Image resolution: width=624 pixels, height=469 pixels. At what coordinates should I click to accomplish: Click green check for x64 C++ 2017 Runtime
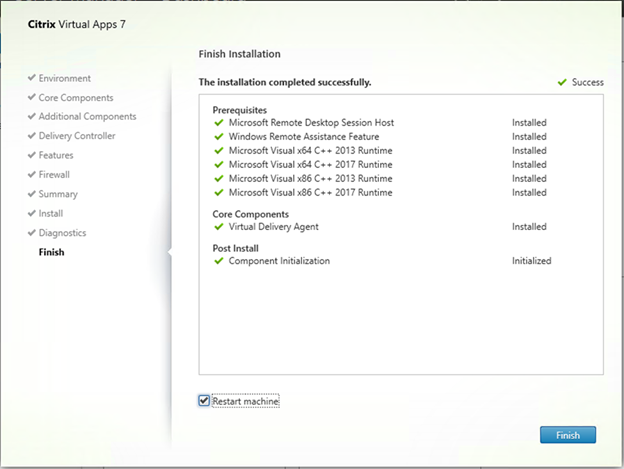(x=218, y=165)
